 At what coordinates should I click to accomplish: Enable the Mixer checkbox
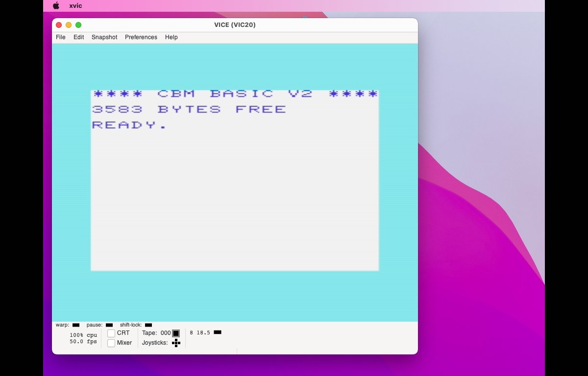(111, 343)
